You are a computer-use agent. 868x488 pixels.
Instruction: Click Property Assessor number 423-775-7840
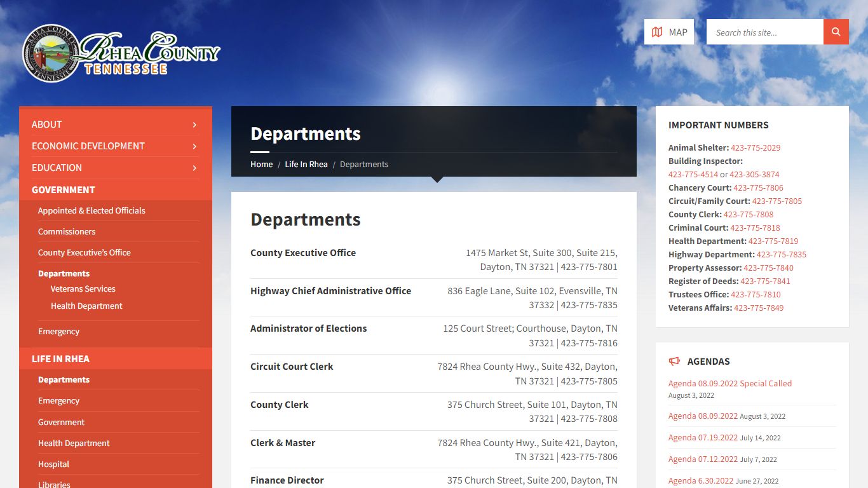(769, 268)
